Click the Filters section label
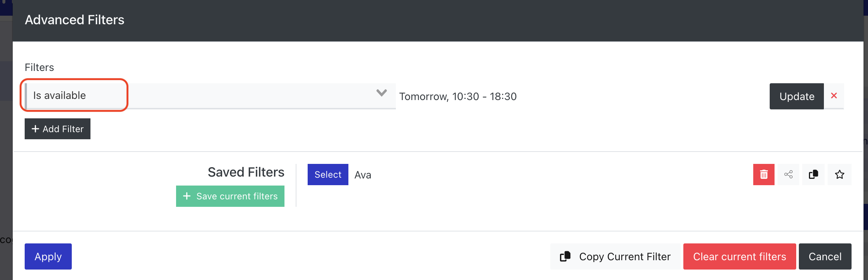Image resolution: width=868 pixels, height=280 pixels. [39, 67]
